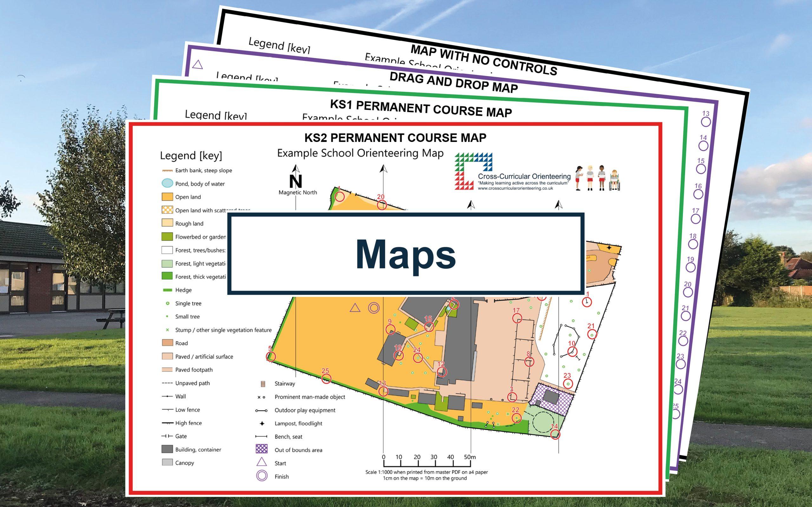
Task: Click the Magnetic North arrow N symbol
Action: pyautogui.click(x=296, y=181)
